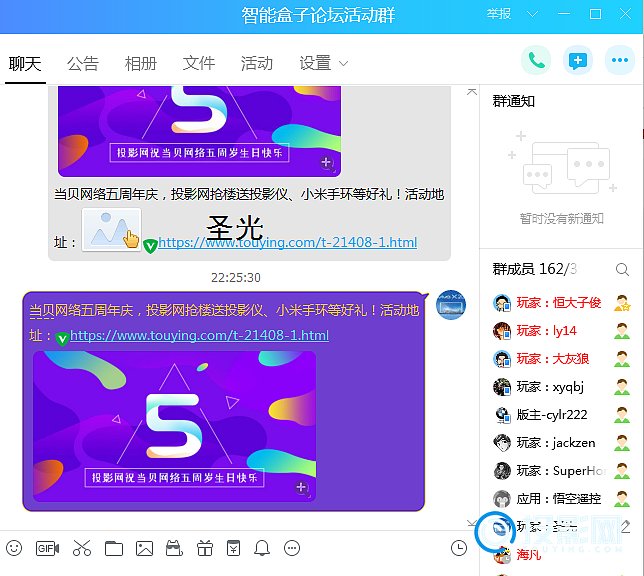Select member 玩家：大灰狼

click(561, 359)
